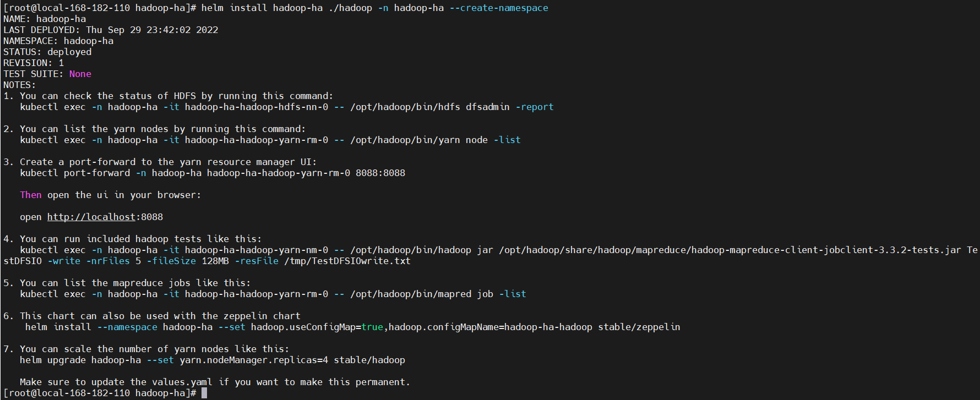Click 'You can run included hadoop tests' line
This screenshot has width=980, height=400.
pos(132,239)
